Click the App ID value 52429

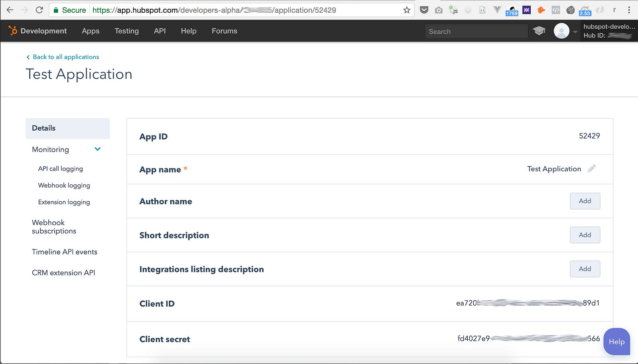[589, 136]
